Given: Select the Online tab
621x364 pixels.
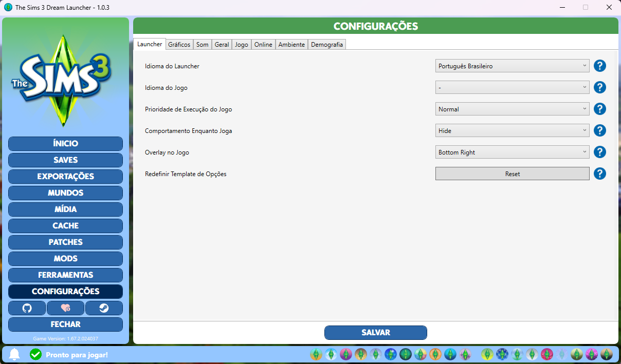Looking at the screenshot, I should click(x=263, y=45).
